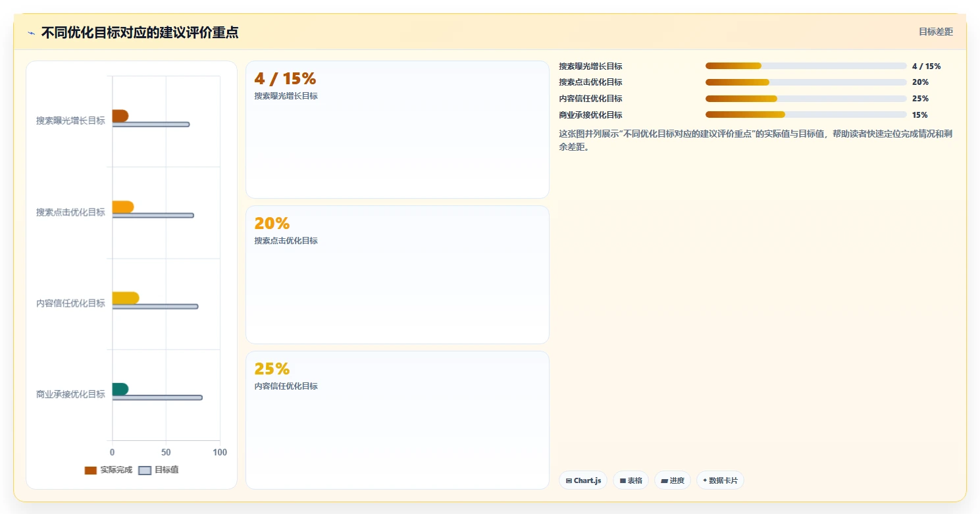Viewport: 980px width, 514px height.
Task: Click the 目标差距 label in the header
Action: (x=935, y=32)
